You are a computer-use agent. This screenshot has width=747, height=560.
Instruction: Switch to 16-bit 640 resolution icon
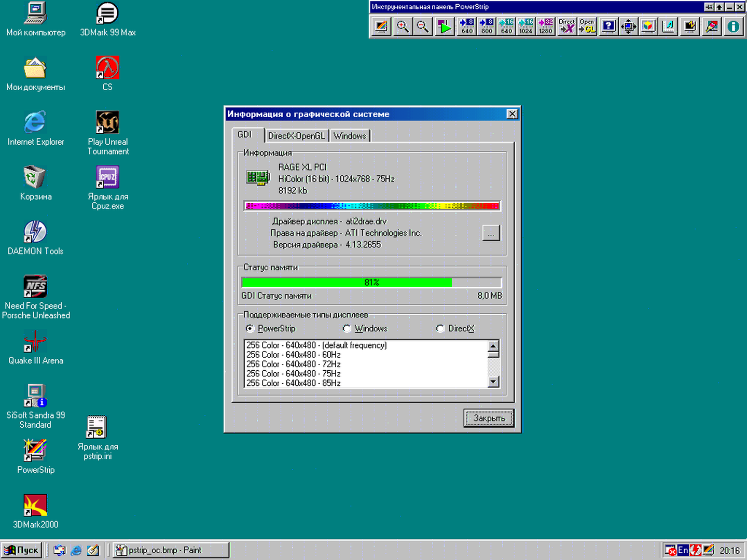point(506,26)
